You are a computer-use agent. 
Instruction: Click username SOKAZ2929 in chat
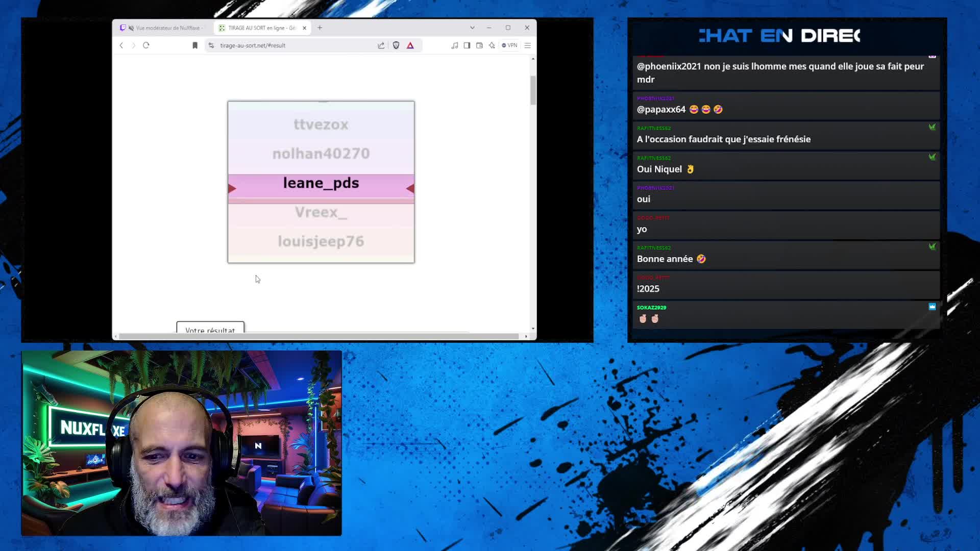point(651,308)
